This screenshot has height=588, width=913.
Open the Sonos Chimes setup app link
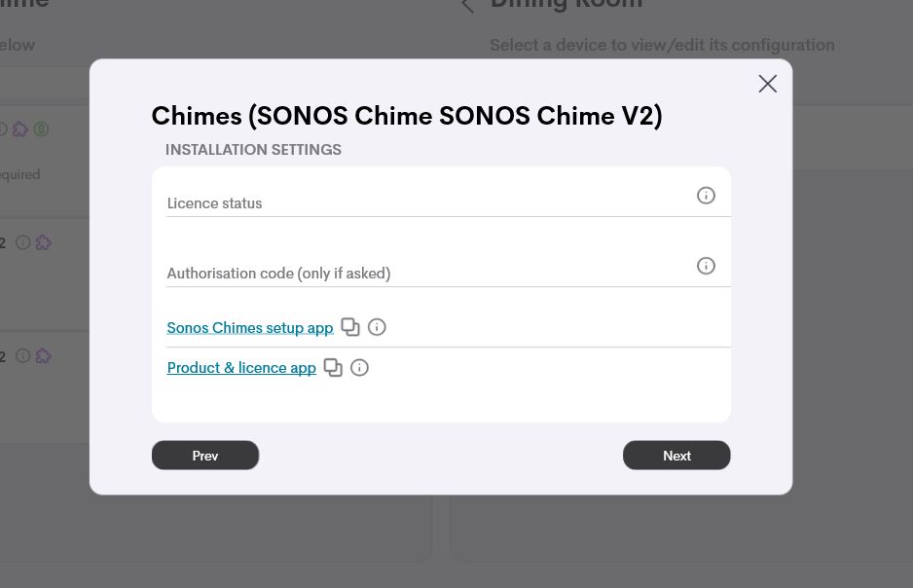pyautogui.click(x=250, y=328)
